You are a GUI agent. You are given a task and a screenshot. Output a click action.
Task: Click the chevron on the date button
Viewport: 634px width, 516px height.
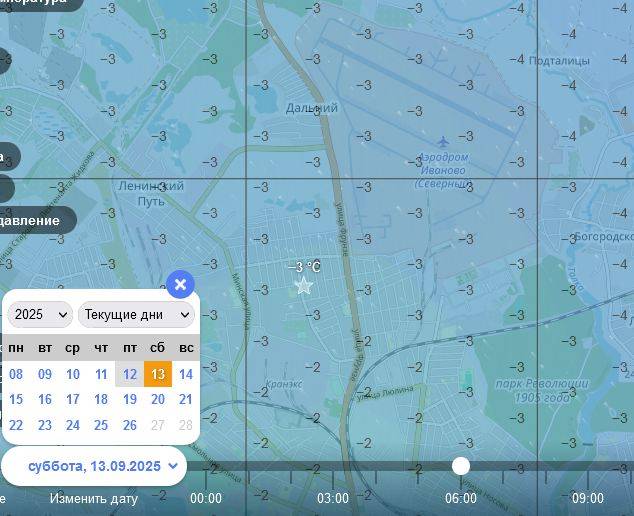[173, 466]
